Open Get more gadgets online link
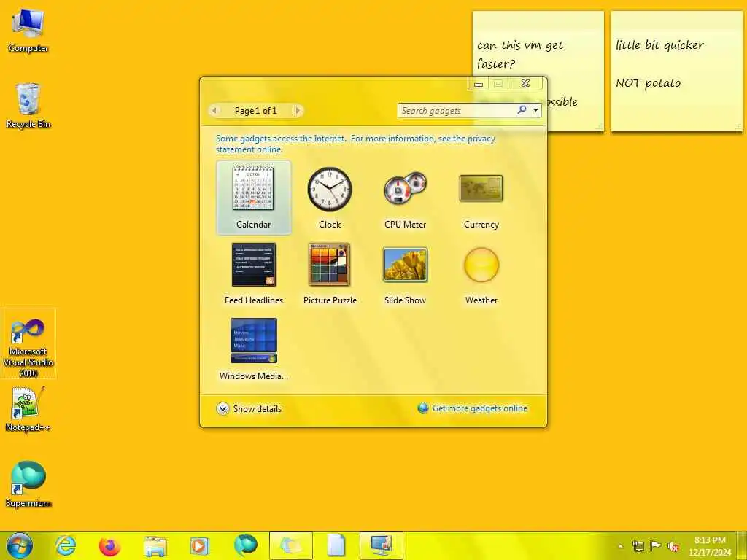Screen dimensions: 747x560 point(479,408)
